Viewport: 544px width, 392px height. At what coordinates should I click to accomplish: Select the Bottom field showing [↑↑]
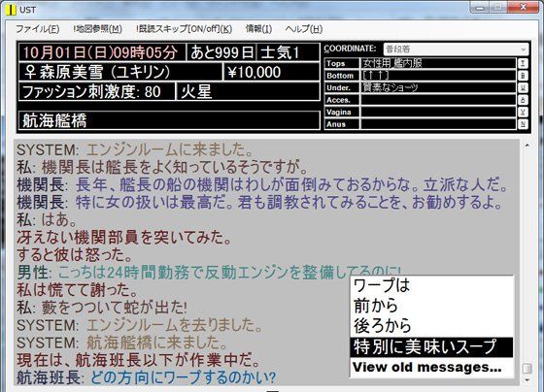tap(438, 76)
